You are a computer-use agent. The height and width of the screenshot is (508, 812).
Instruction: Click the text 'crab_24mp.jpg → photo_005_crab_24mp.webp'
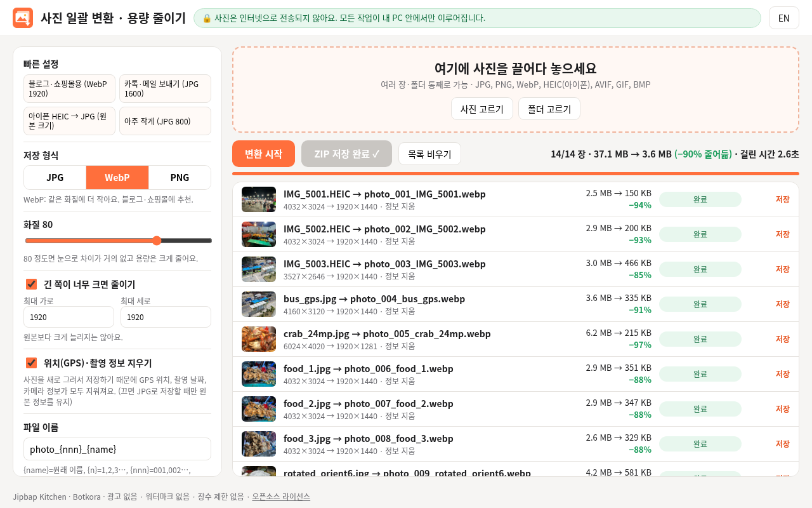click(x=387, y=333)
